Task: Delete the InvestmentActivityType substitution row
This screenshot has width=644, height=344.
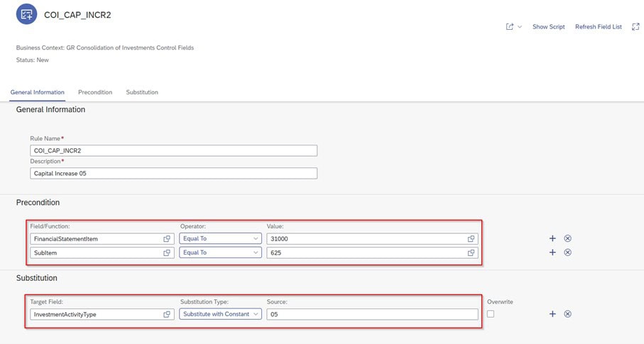Action: pos(567,314)
